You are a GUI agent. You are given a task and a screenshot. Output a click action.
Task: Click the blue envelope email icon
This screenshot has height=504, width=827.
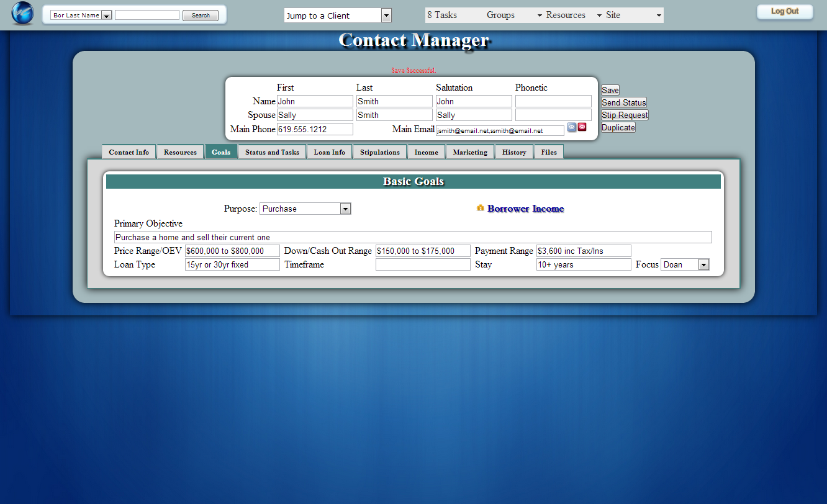point(572,127)
